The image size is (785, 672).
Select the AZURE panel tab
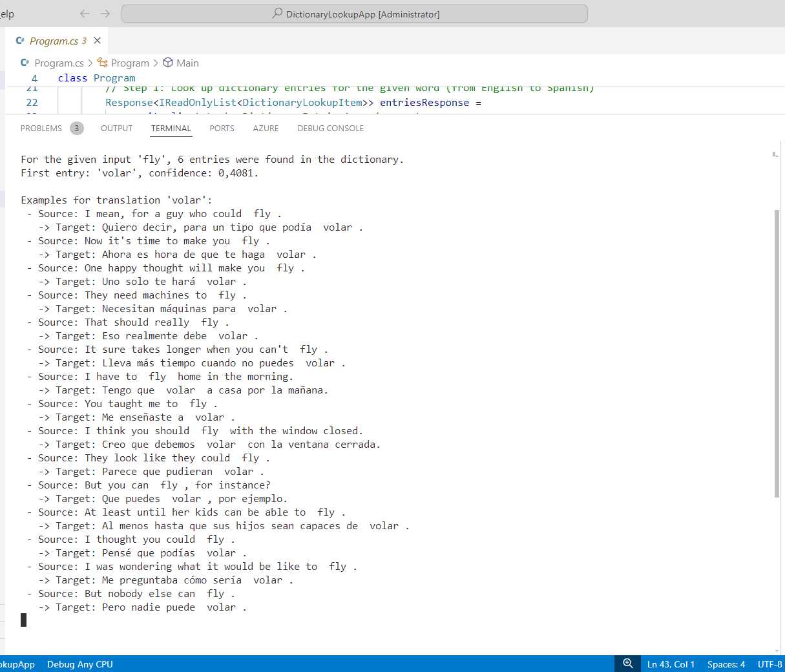pyautogui.click(x=266, y=128)
